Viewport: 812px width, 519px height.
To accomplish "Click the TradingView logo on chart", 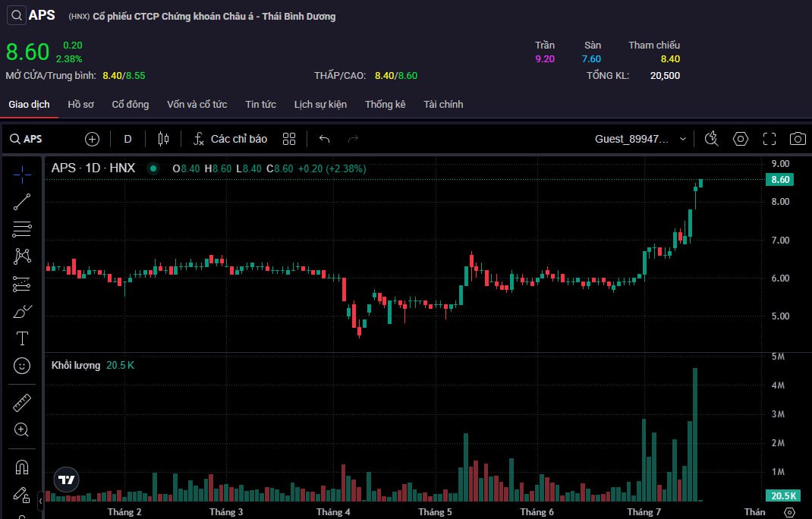I will pos(67,479).
